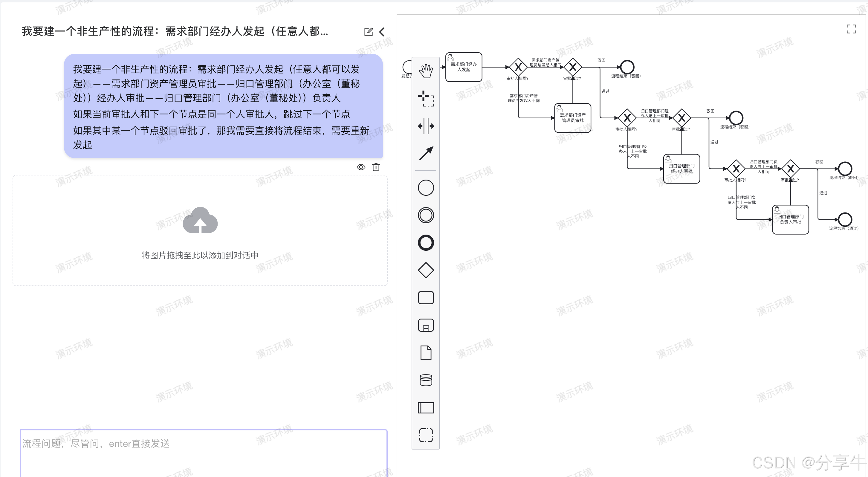Create an expanded subprocess from palette

click(426, 325)
